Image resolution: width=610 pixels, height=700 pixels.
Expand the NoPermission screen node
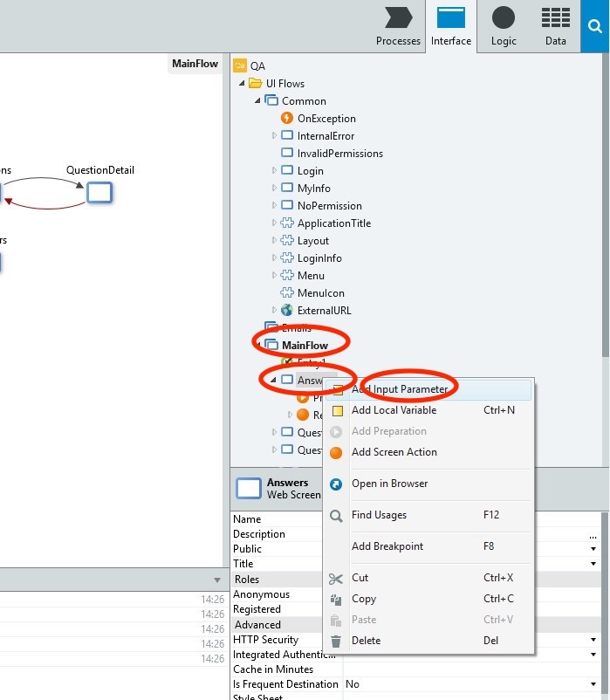coord(274,205)
